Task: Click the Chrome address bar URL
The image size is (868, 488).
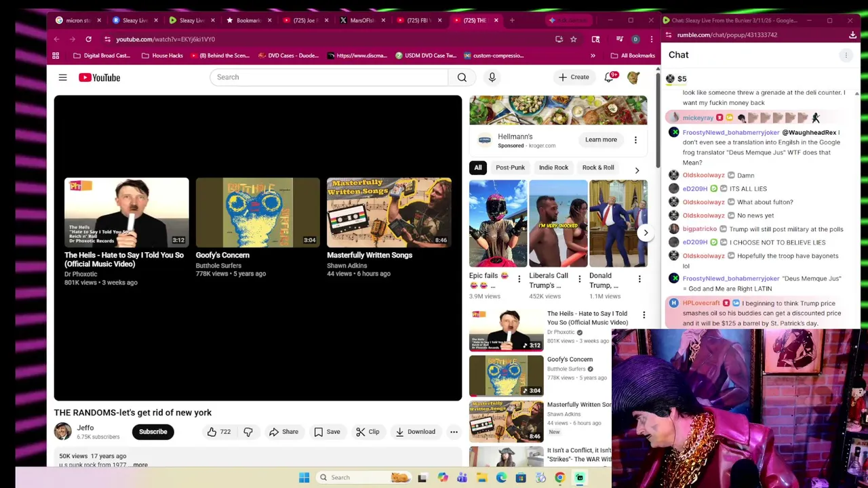Action: (x=165, y=39)
